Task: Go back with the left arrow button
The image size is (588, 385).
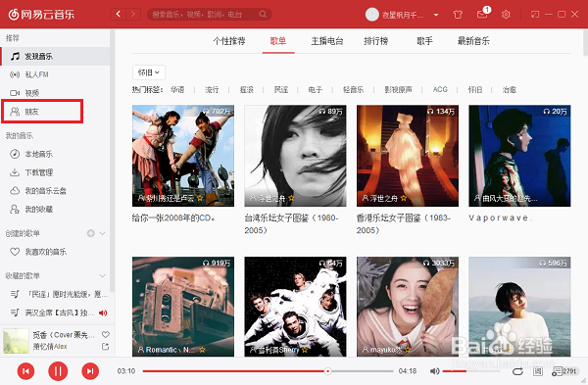Action: (119, 15)
